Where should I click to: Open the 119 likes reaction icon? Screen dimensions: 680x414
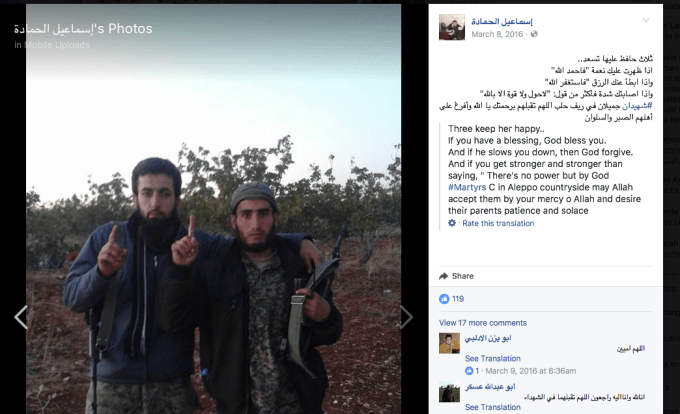[x=444, y=299]
